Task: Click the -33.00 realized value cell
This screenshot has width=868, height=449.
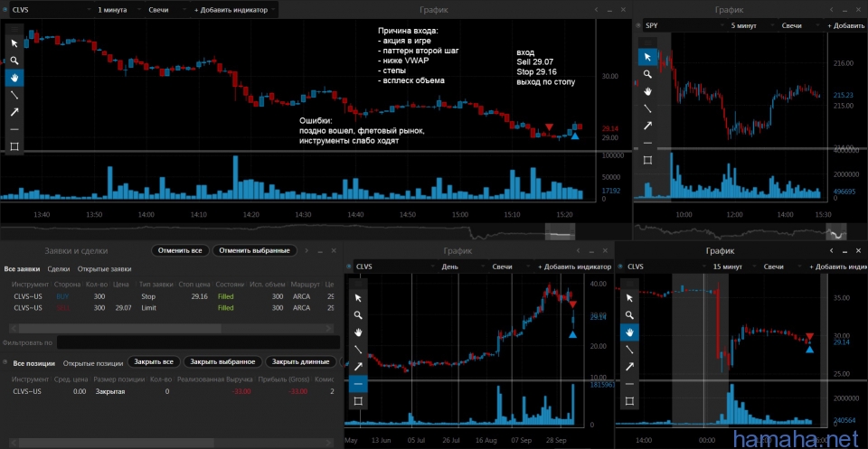Action: click(x=241, y=391)
